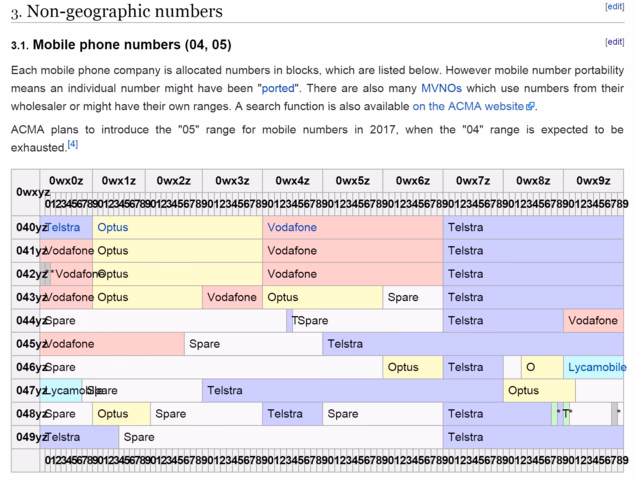Image resolution: width=636 pixels, height=480 pixels.
Task: Click the short Telstra cell in row 048yz
Action: (x=292, y=414)
